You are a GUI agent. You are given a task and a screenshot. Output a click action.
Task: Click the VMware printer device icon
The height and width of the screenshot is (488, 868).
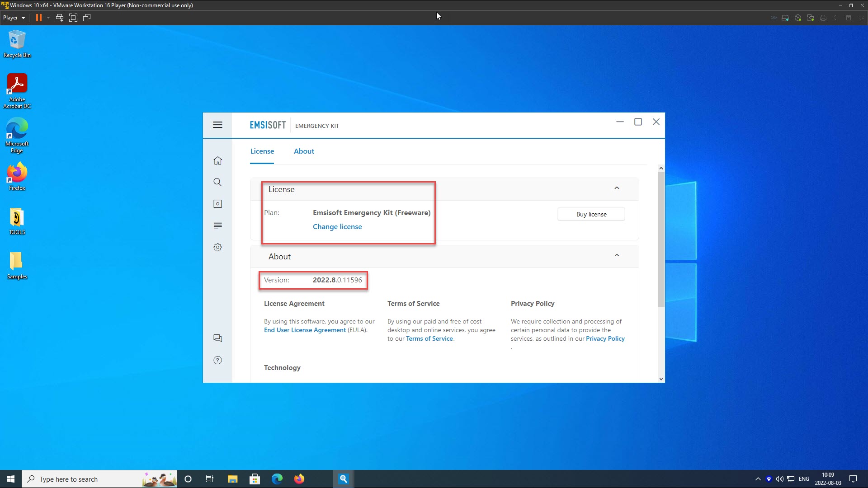[823, 18]
